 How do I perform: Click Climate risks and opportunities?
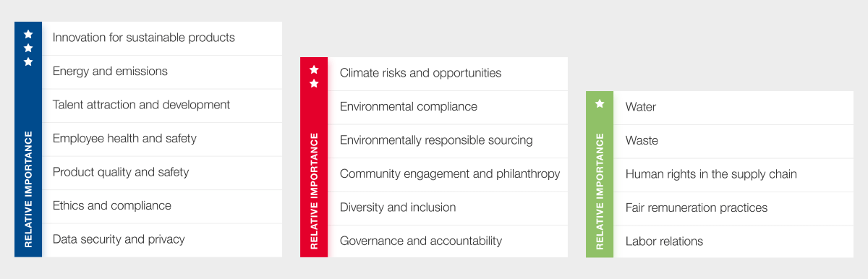pos(448,74)
